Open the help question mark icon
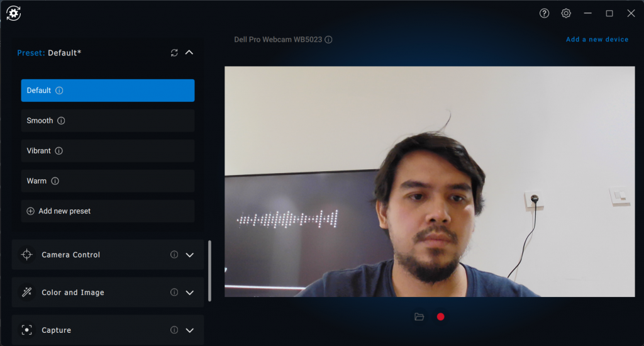The width and height of the screenshot is (644, 346). [544, 13]
